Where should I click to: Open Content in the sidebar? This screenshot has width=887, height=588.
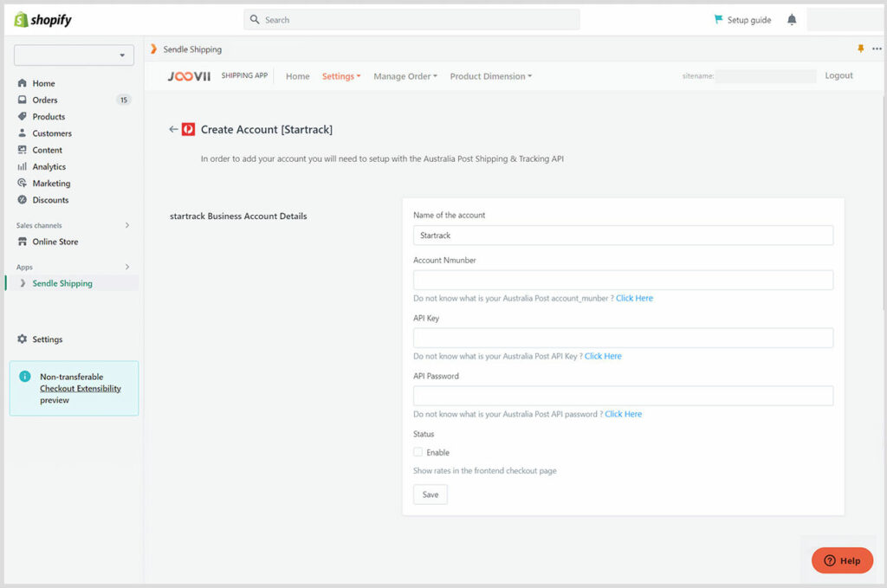pyautogui.click(x=47, y=150)
